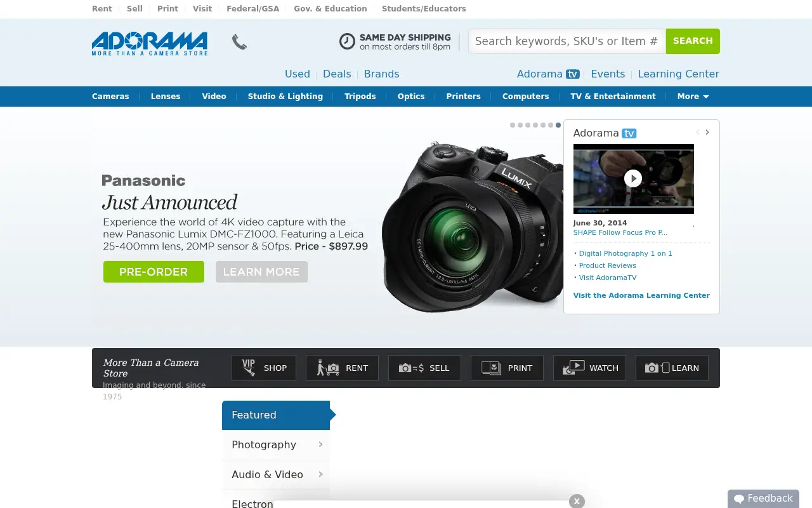Click the tv badge in the top links
Viewport: 812px width, 508px height.
(x=573, y=74)
